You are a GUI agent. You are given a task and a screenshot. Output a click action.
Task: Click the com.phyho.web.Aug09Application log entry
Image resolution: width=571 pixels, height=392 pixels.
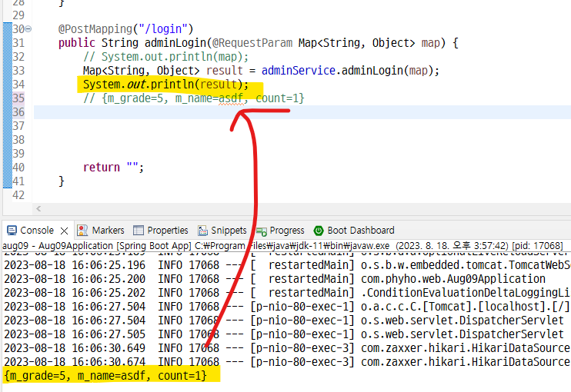tap(453, 279)
